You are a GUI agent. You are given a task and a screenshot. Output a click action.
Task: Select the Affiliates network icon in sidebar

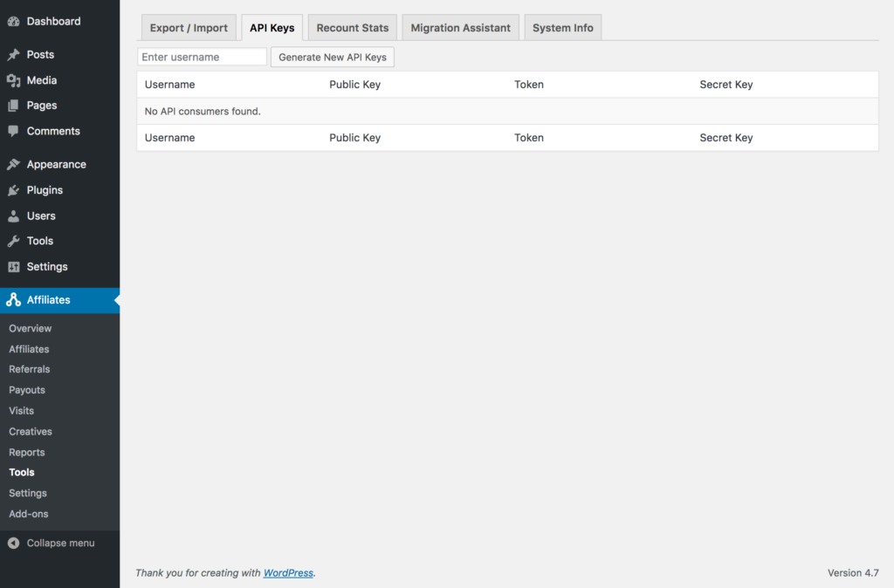coord(14,299)
